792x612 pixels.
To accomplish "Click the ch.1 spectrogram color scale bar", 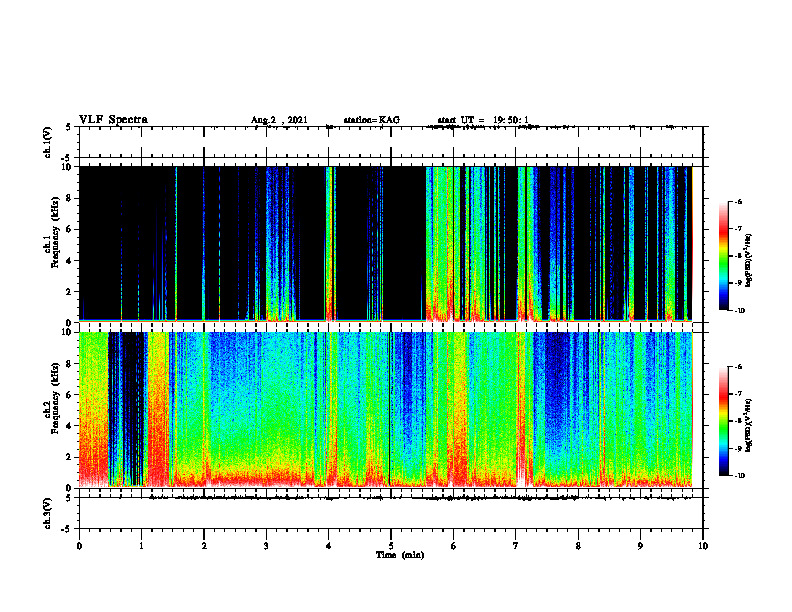I will tap(723, 256).
